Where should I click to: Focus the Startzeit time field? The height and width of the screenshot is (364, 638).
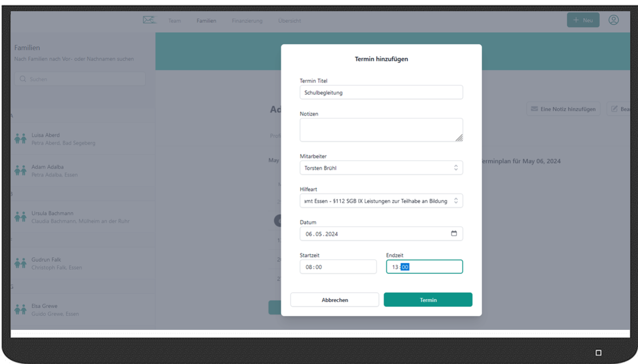click(x=338, y=267)
